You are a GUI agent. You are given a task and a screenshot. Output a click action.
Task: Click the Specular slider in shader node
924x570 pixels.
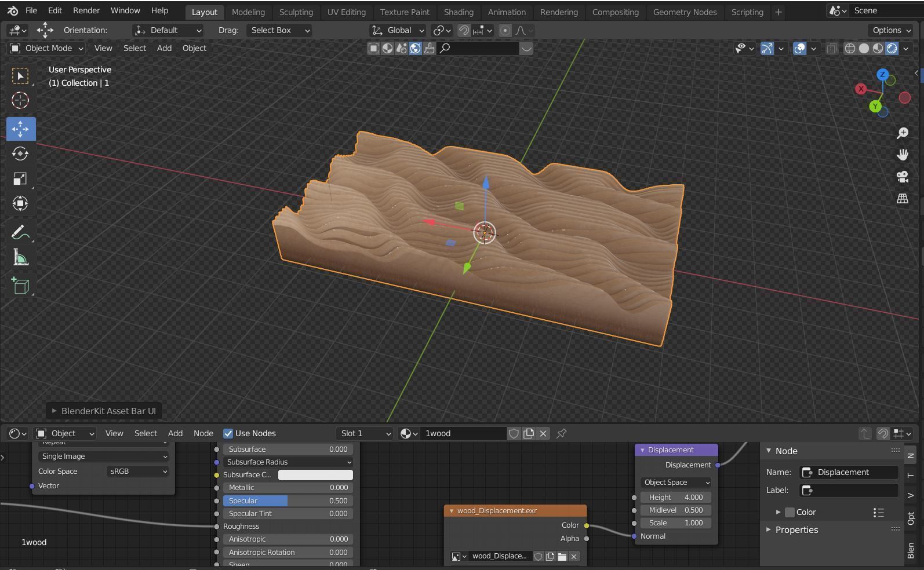(x=288, y=500)
